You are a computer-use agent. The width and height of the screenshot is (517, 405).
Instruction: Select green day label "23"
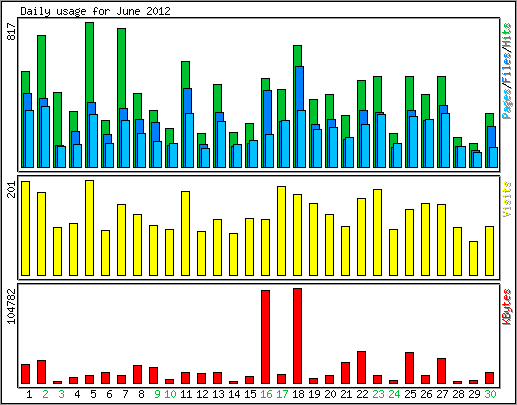[378, 394]
